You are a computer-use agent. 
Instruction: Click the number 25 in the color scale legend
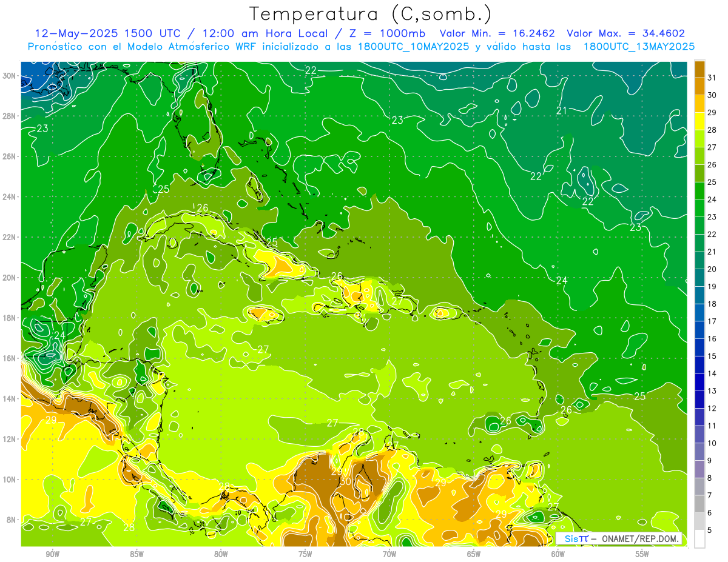pyautogui.click(x=712, y=182)
